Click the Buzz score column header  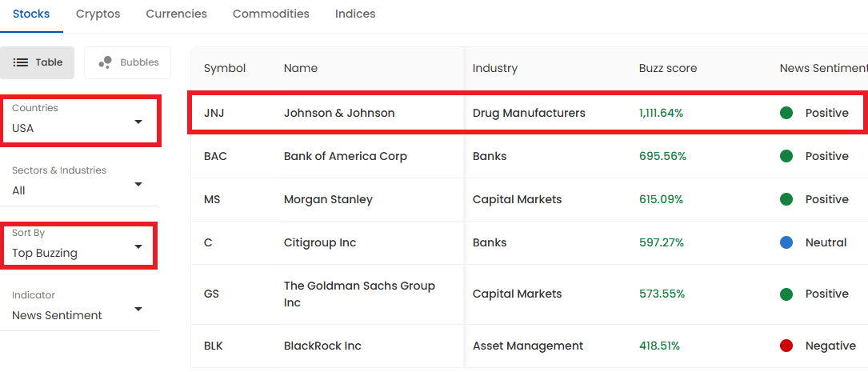coord(668,68)
